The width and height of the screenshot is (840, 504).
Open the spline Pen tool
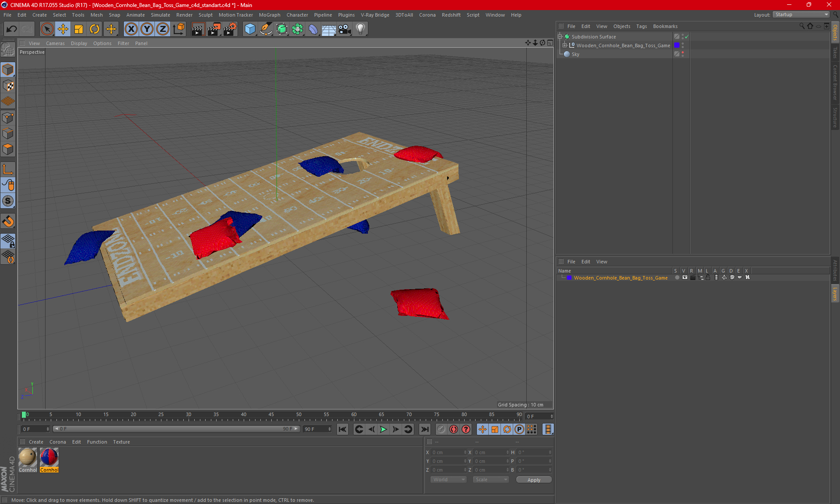tap(266, 29)
